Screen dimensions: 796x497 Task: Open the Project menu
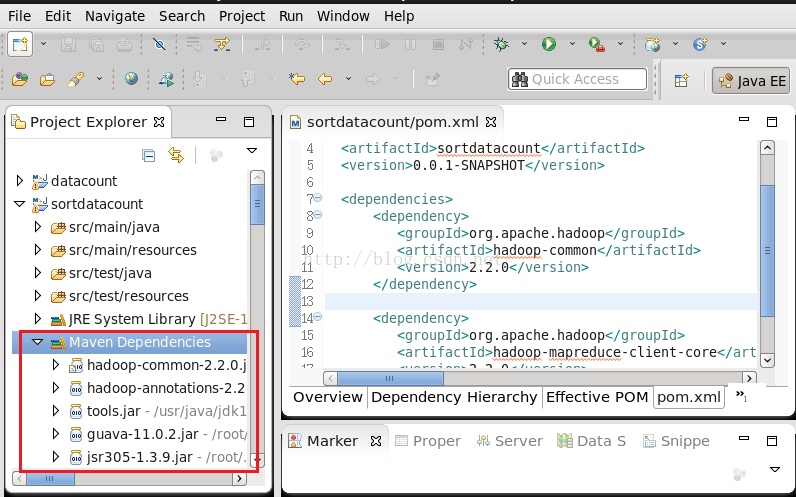pyautogui.click(x=242, y=16)
